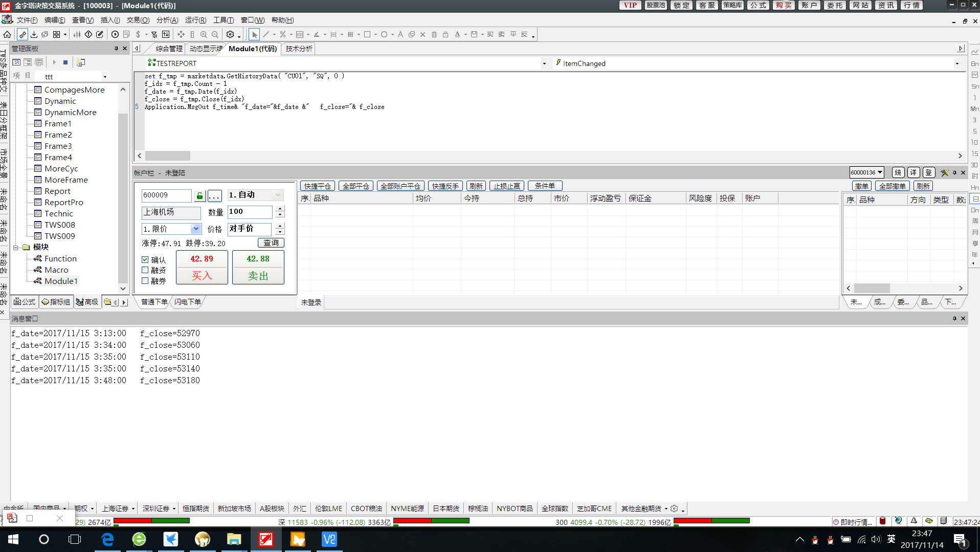The width and height of the screenshot is (980, 552).
Task: Click the zoom out magnifier icon
Action: (215, 34)
